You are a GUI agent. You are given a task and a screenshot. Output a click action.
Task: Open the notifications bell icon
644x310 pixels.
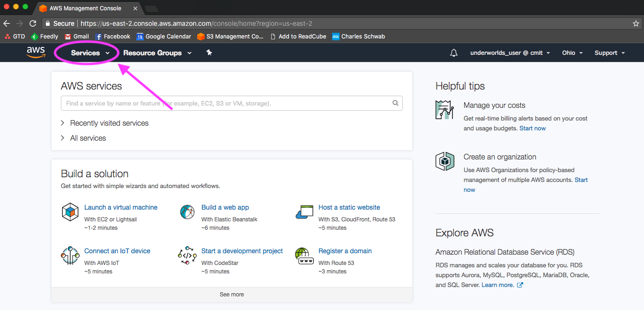pos(453,53)
